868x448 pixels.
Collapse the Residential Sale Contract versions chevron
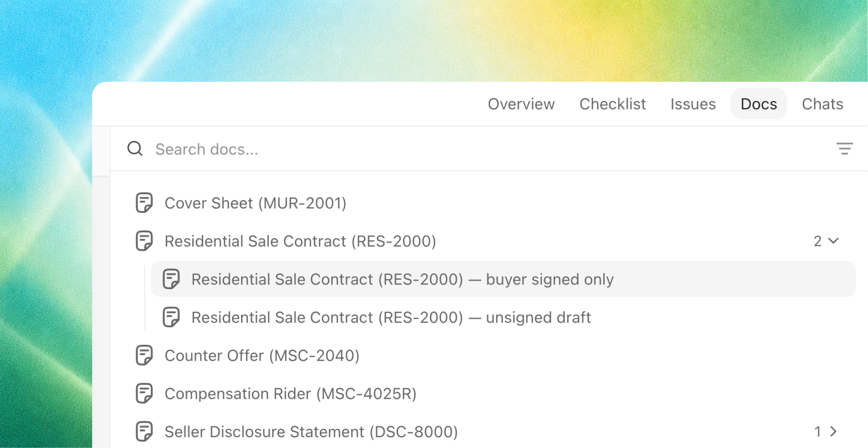[833, 241]
